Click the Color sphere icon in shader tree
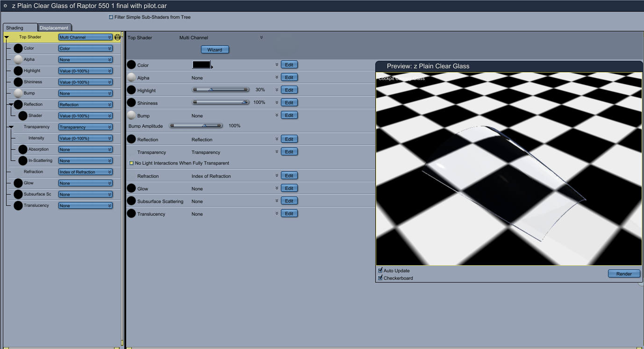Viewport: 644px width, 349px height. (x=18, y=48)
